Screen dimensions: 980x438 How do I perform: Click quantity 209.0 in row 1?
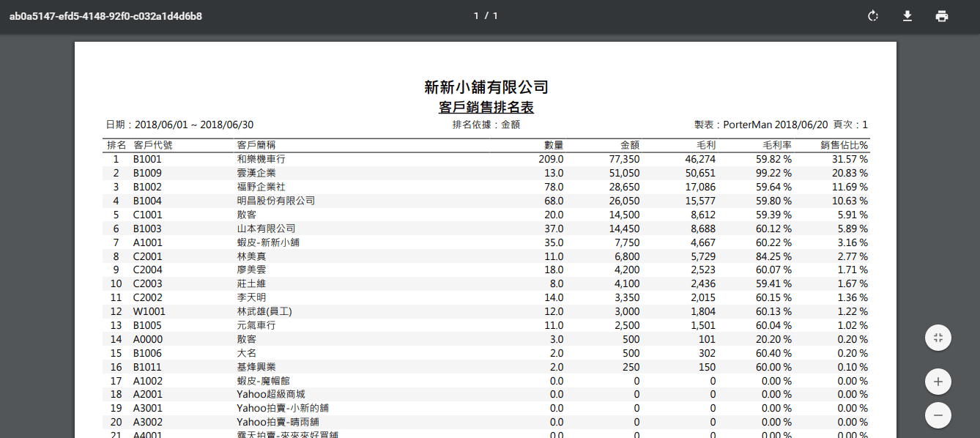[551, 159]
